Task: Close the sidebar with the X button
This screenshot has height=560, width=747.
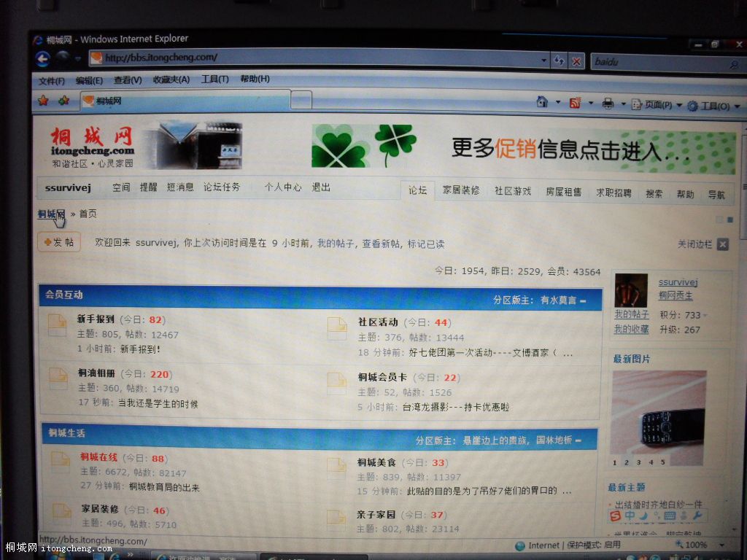Action: (x=722, y=244)
